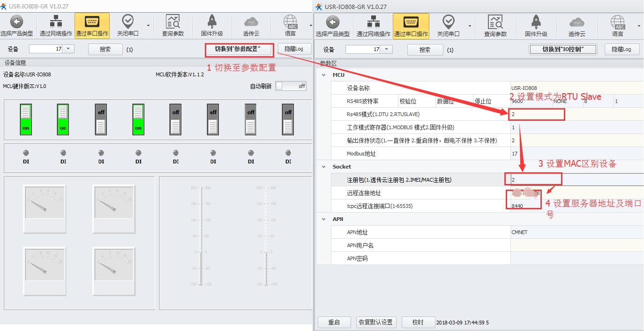
Task: Click the 校时 button
Action: point(418,323)
